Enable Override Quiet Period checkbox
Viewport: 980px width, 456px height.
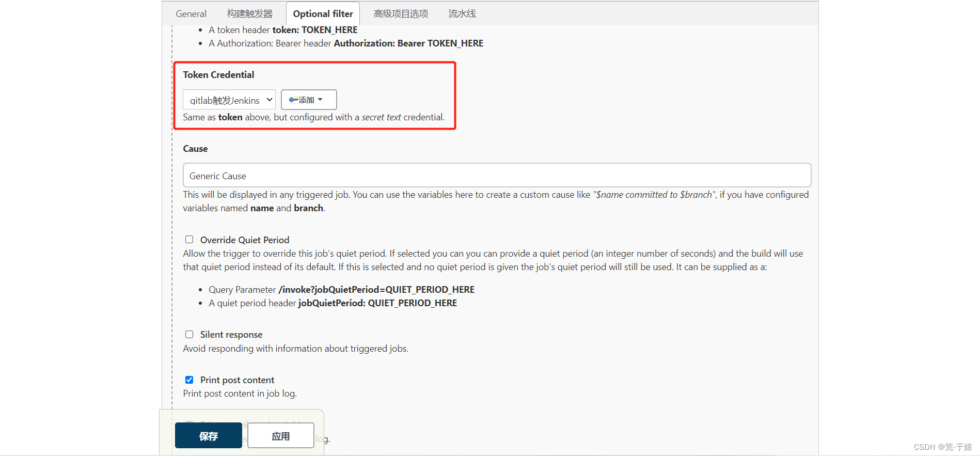(189, 240)
